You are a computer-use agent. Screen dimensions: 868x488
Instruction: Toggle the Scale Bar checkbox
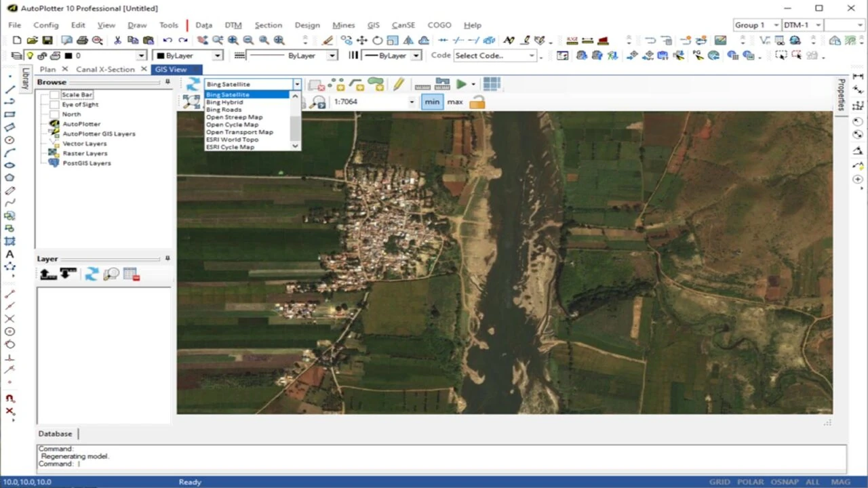point(54,95)
